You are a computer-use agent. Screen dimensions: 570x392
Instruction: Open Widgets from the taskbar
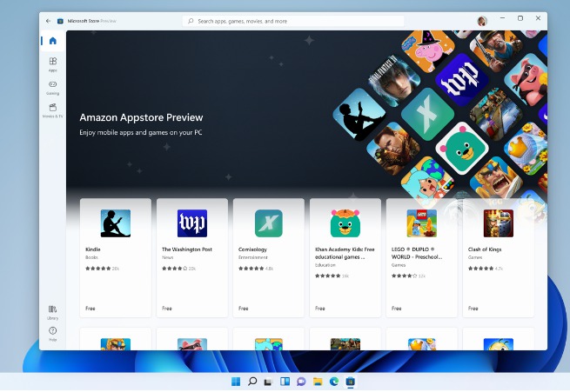click(285, 382)
